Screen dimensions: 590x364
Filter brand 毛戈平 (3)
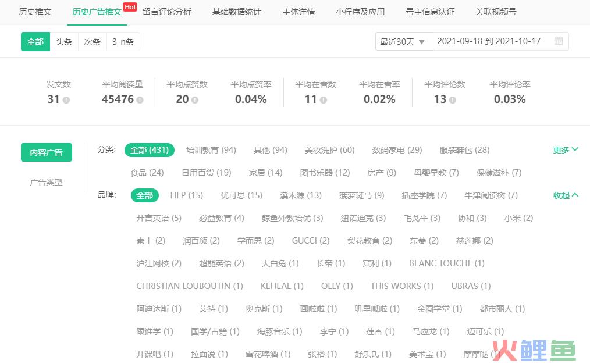(422, 218)
